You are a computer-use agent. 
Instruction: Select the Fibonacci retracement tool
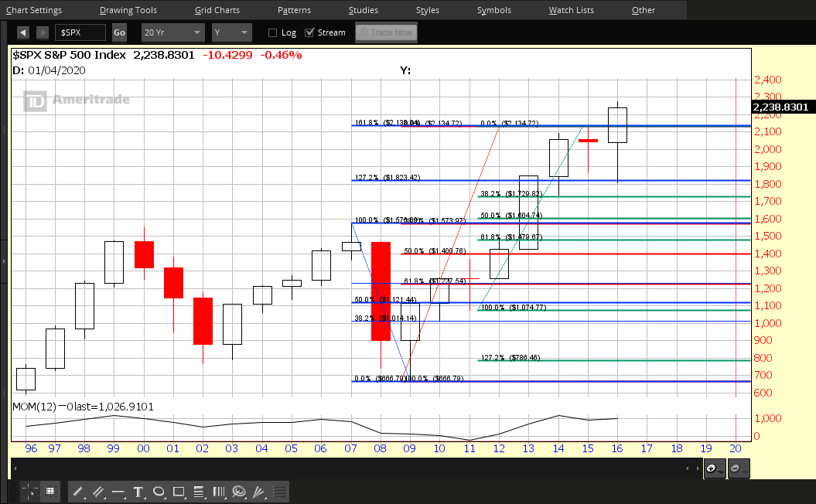[198, 492]
